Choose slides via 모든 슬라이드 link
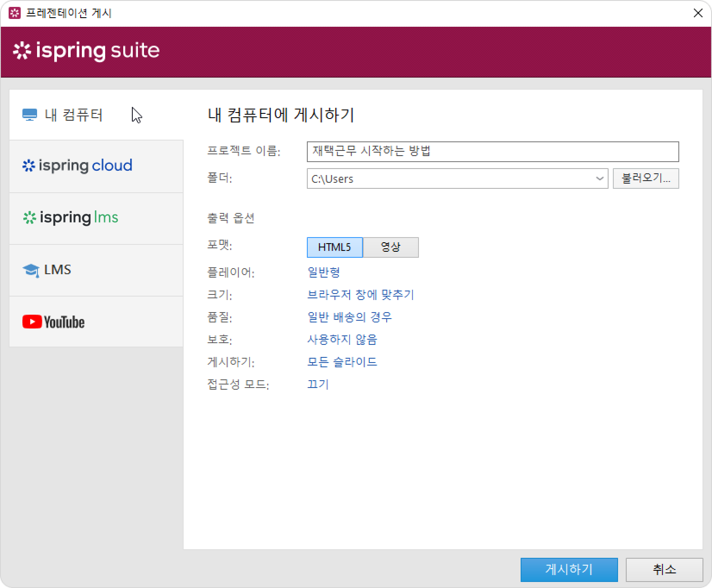Viewport: 712px width, 588px height. (x=342, y=362)
